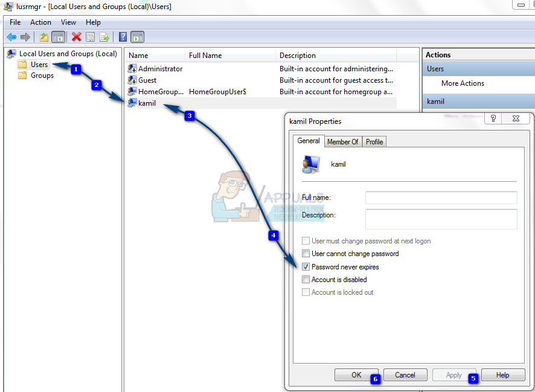The image size is (535, 392).
Task: Click the Groups folder icon in tree
Action: 22,76
